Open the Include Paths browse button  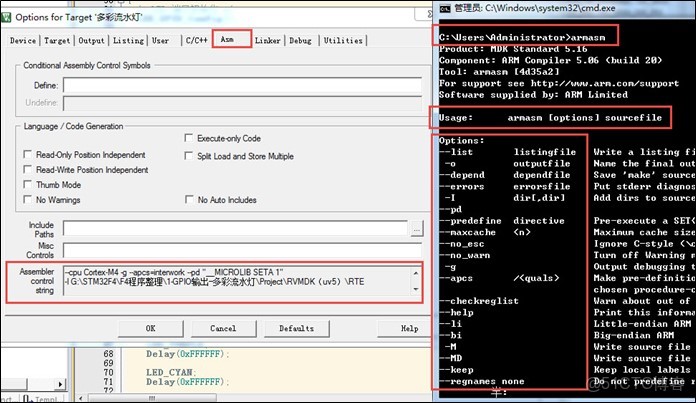(x=416, y=229)
